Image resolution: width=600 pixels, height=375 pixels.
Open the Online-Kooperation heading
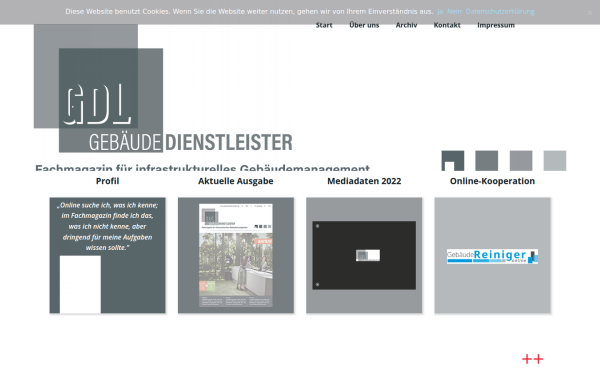point(492,181)
